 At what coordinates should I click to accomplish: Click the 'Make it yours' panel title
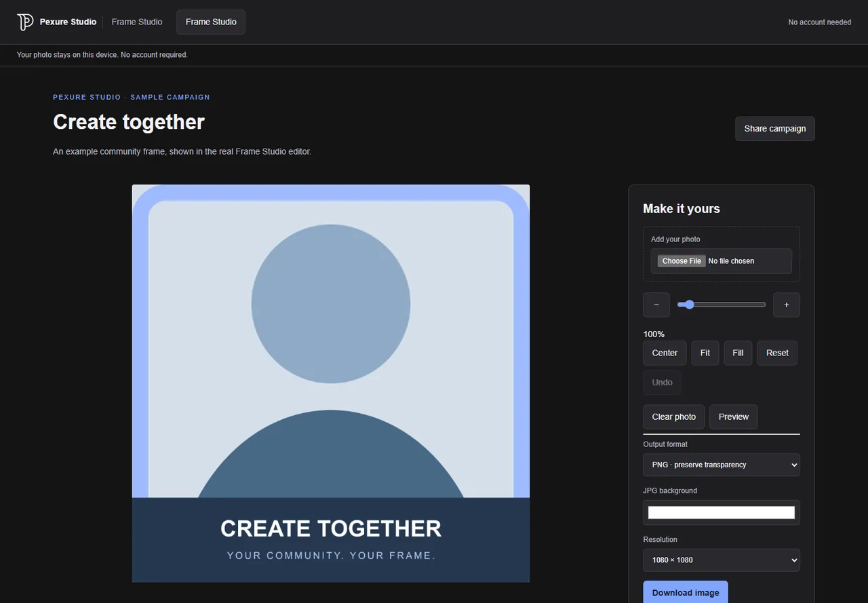(x=682, y=209)
